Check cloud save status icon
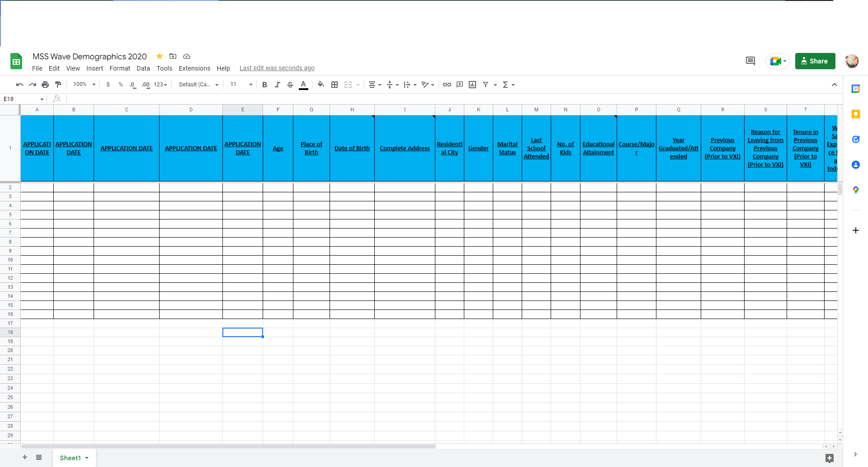 click(x=187, y=56)
